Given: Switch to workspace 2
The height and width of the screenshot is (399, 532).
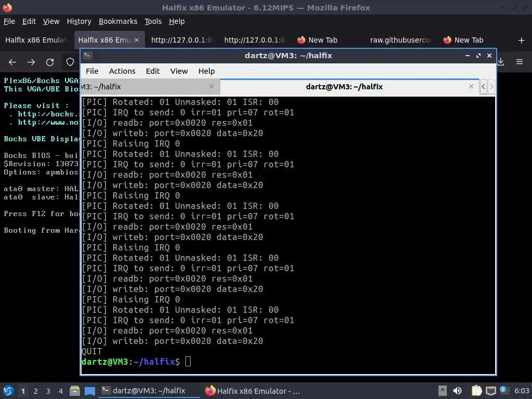Looking at the screenshot, I should point(36,391).
